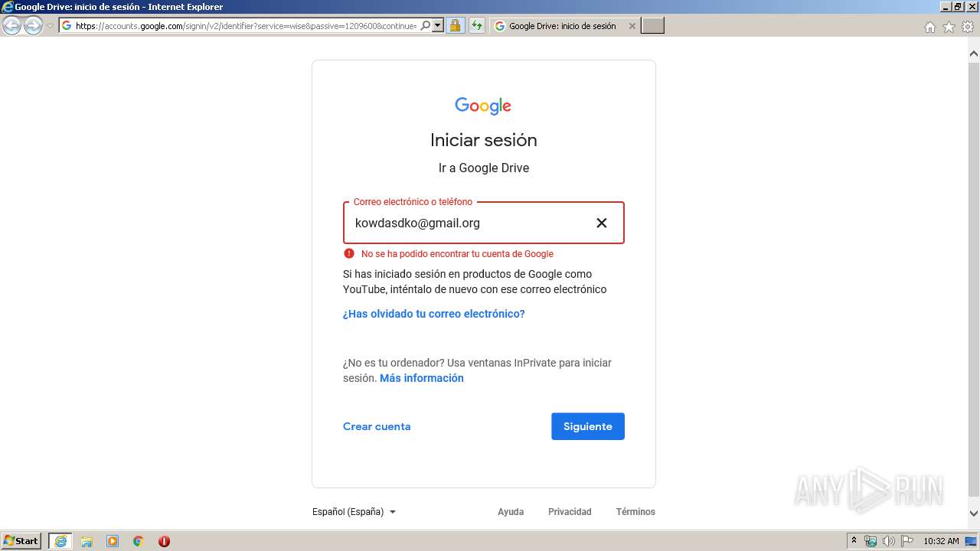
Task: Click the search magnifier in address bar
Action: coord(426,26)
